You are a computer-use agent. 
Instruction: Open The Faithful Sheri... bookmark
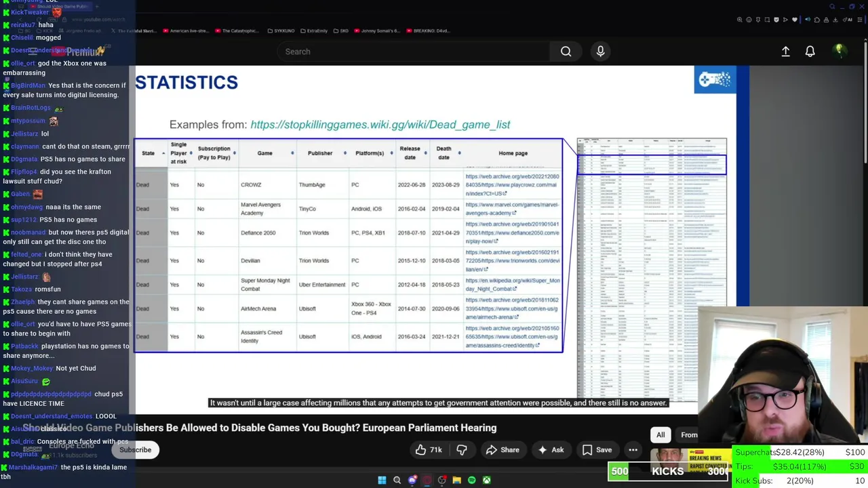(133, 30)
